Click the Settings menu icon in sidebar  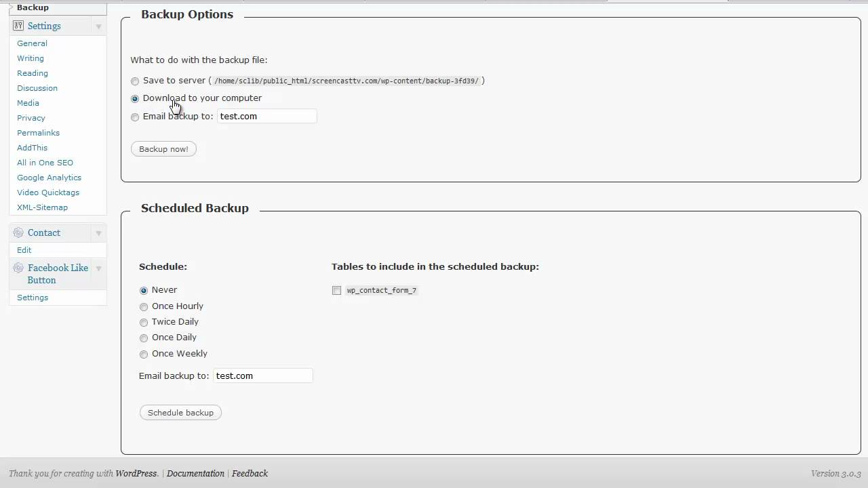click(x=18, y=26)
